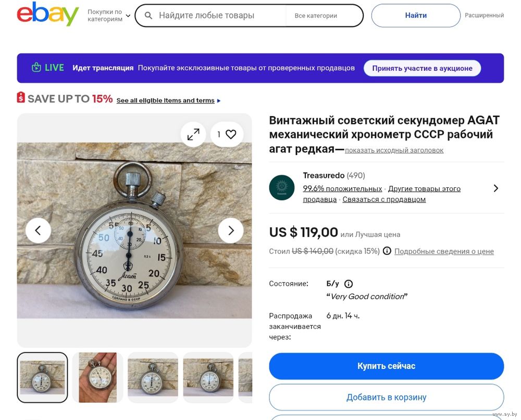
Task: Expand seller details chevron arrow
Action: coord(495,188)
